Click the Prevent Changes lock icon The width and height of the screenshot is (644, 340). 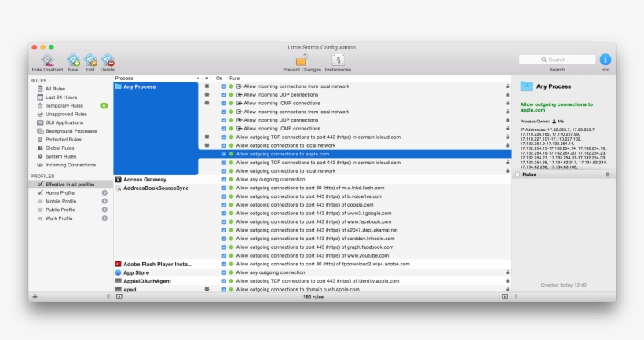click(301, 60)
